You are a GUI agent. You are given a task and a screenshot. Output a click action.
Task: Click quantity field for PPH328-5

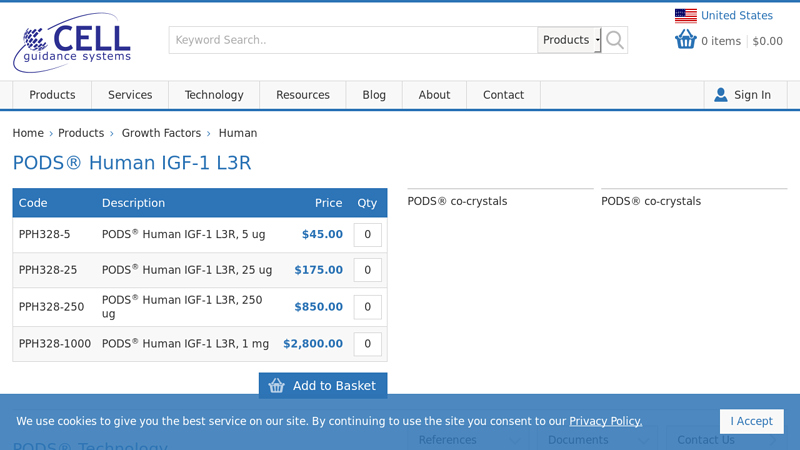(367, 235)
